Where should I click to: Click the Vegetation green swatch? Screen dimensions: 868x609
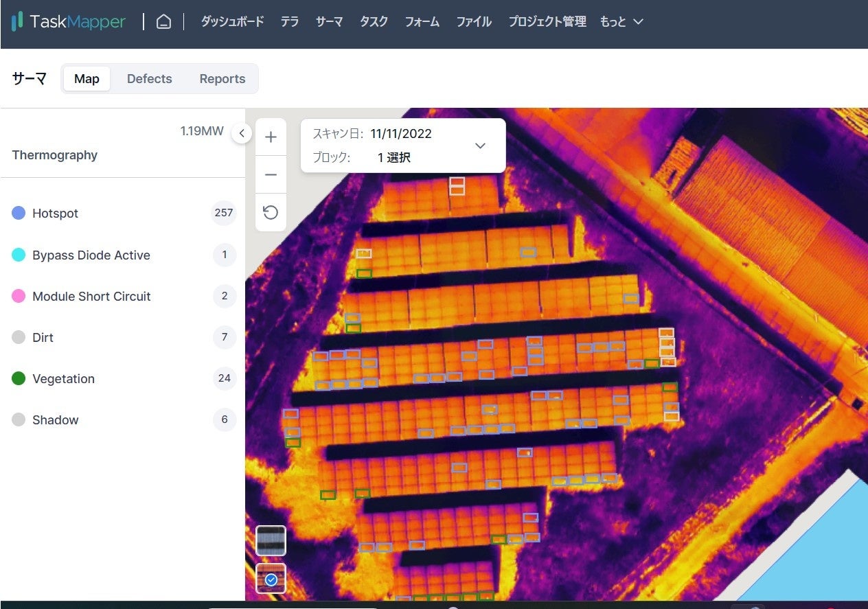[19, 378]
